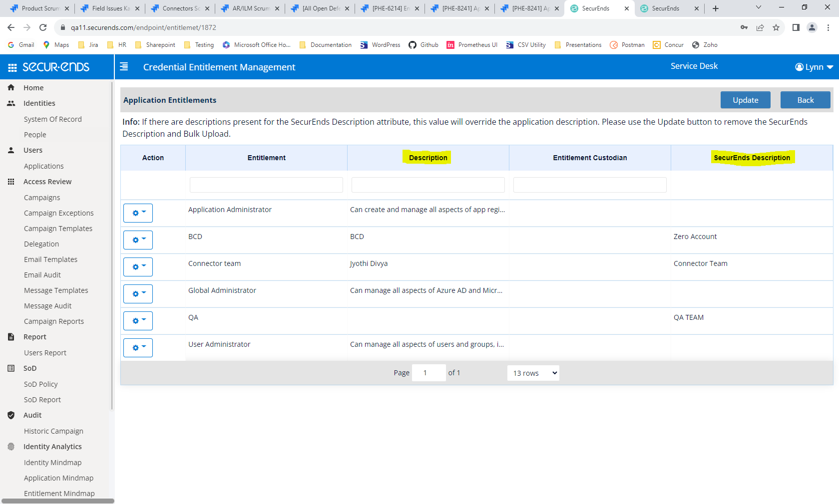The height and width of the screenshot is (504, 839).
Task: Select the Identities people icon
Action: coord(11,103)
